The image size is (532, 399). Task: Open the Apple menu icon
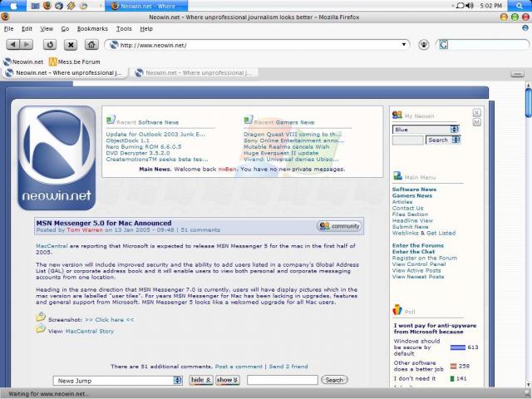(x=14, y=6)
